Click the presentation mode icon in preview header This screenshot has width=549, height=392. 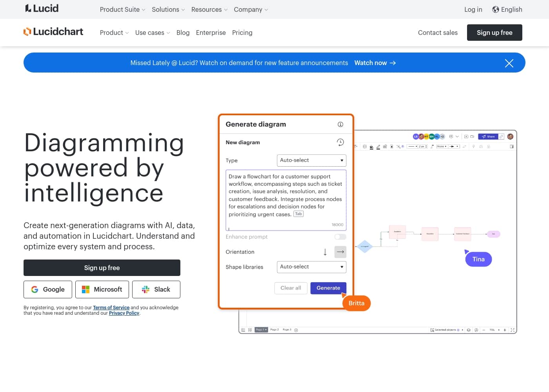(x=466, y=137)
